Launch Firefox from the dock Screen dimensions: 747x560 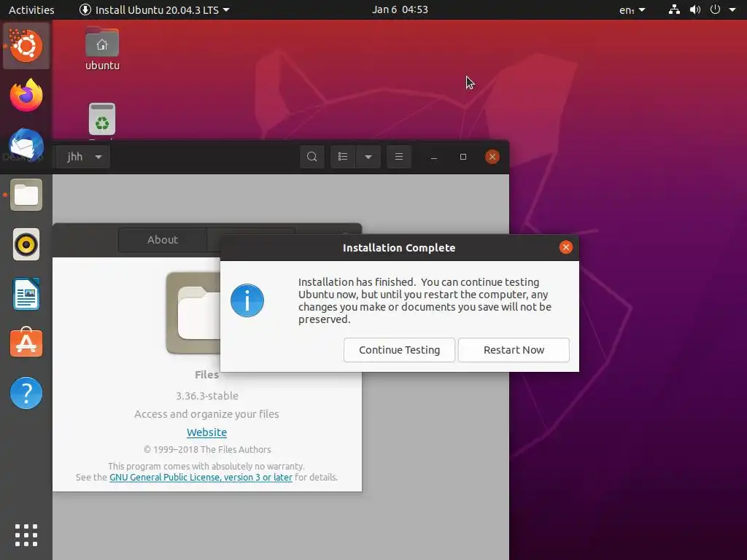tap(26, 96)
